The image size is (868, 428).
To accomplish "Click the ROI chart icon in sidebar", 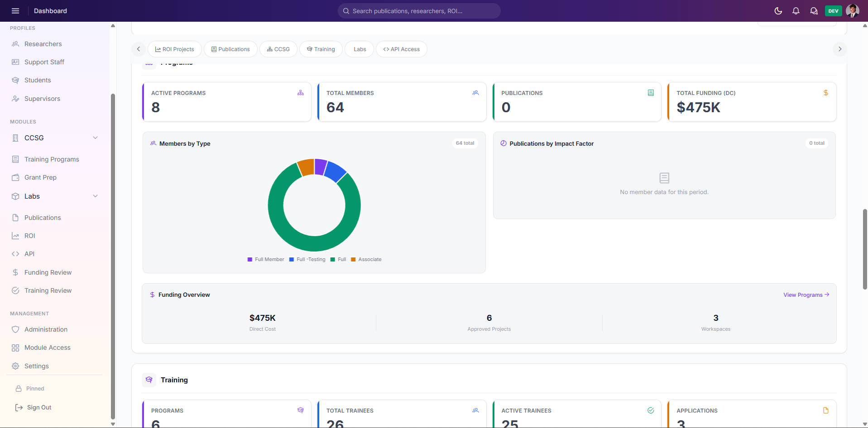I will click(x=15, y=236).
